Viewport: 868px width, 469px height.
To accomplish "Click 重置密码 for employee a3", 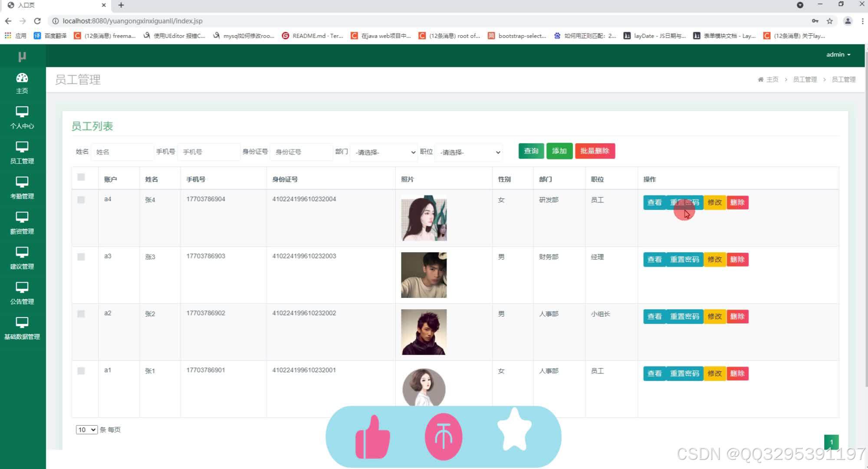I will pos(684,260).
